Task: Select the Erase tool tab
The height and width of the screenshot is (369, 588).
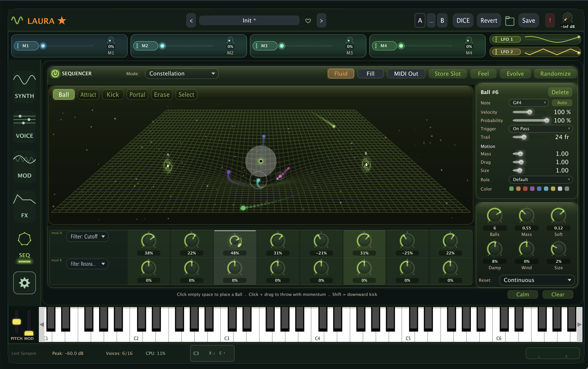Action: tap(162, 95)
